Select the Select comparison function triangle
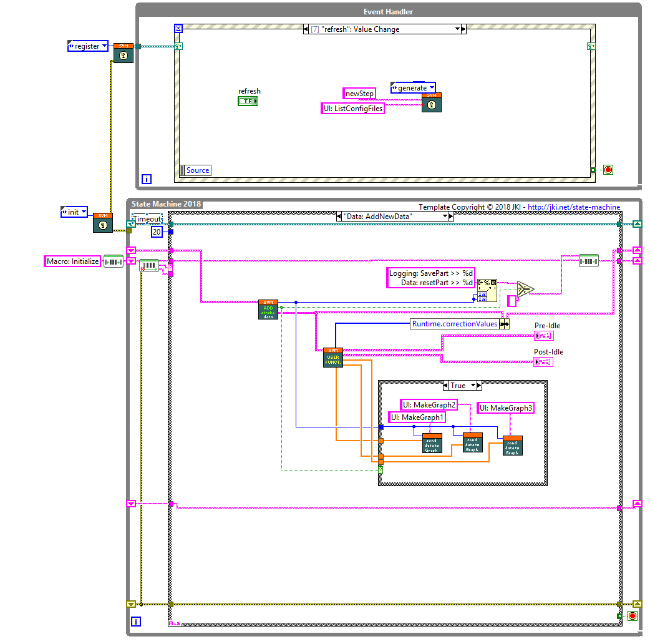Viewport: 650px width, 644px height. tap(525, 289)
